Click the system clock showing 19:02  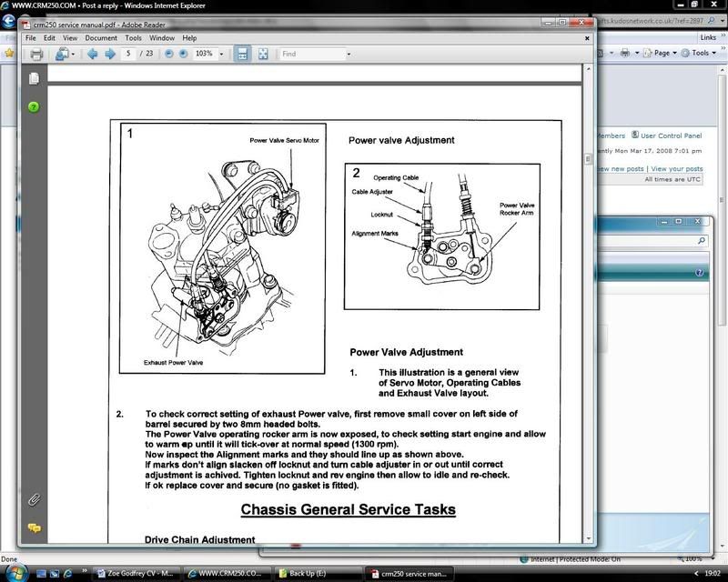click(713, 574)
